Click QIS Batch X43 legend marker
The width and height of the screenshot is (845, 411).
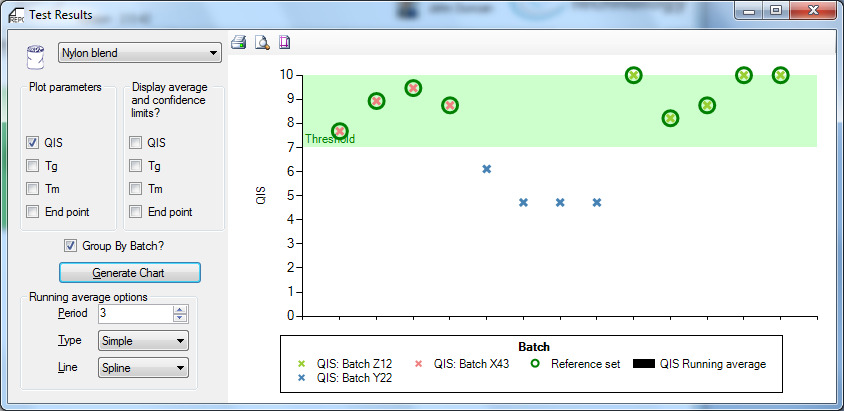[420, 364]
